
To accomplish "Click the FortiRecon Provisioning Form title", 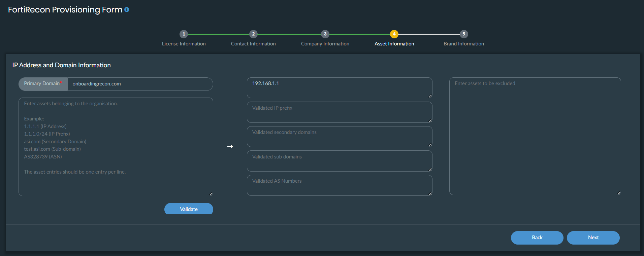I will pos(65,10).
